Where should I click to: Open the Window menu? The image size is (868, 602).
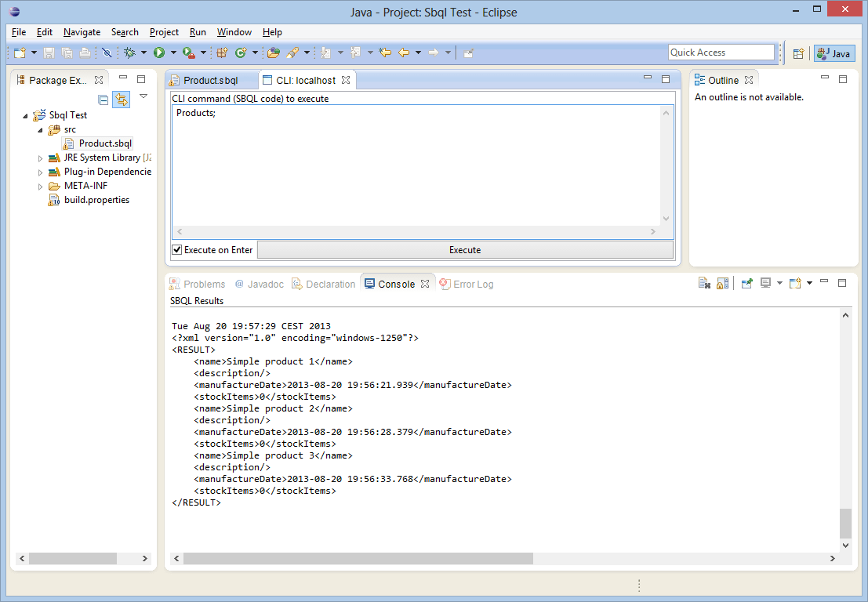(x=234, y=32)
